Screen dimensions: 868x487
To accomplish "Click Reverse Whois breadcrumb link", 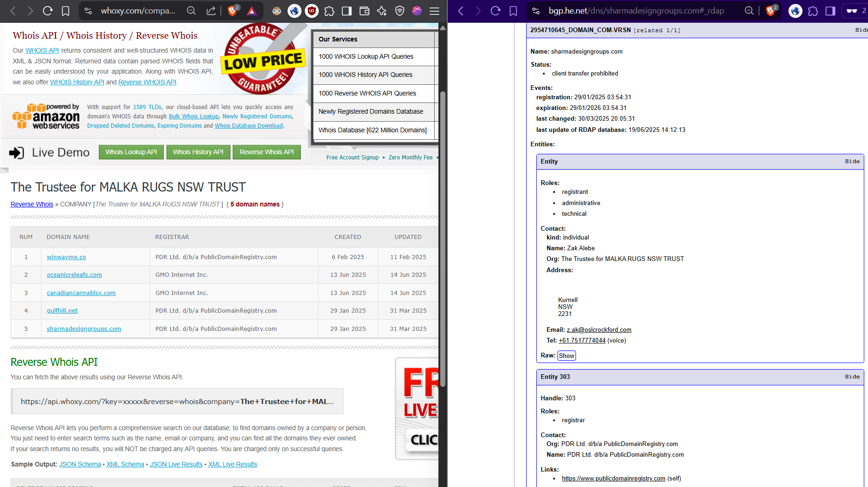I will 32,204.
